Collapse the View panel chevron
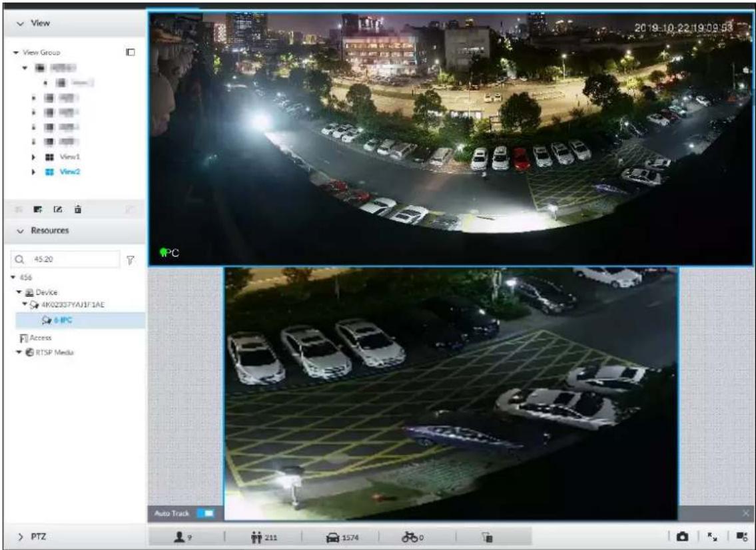This screenshot has width=756, height=550. click(x=20, y=23)
